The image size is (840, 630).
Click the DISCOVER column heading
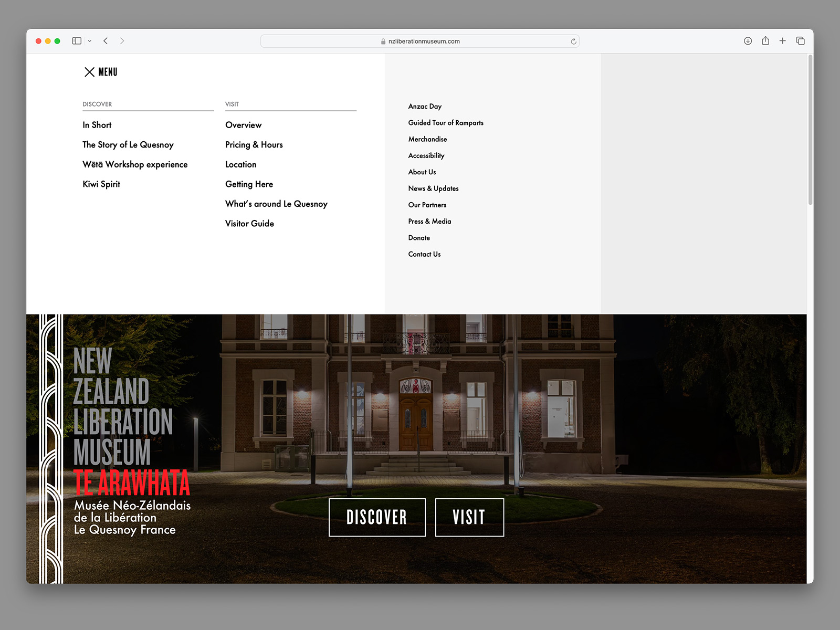click(97, 104)
